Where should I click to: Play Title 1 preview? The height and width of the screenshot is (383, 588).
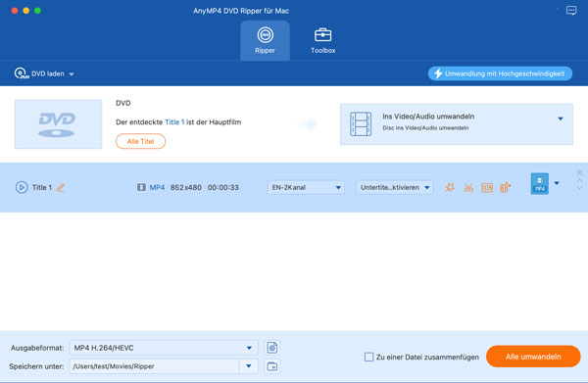(22, 187)
